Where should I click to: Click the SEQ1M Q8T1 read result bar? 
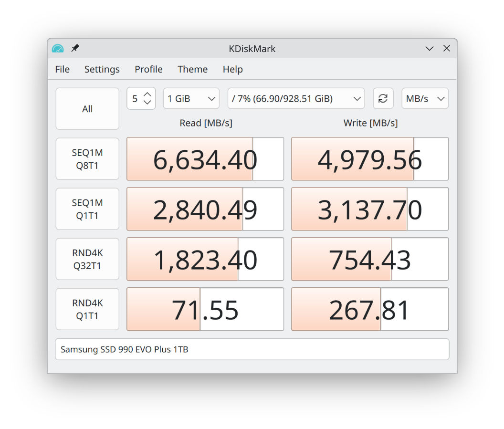click(205, 159)
